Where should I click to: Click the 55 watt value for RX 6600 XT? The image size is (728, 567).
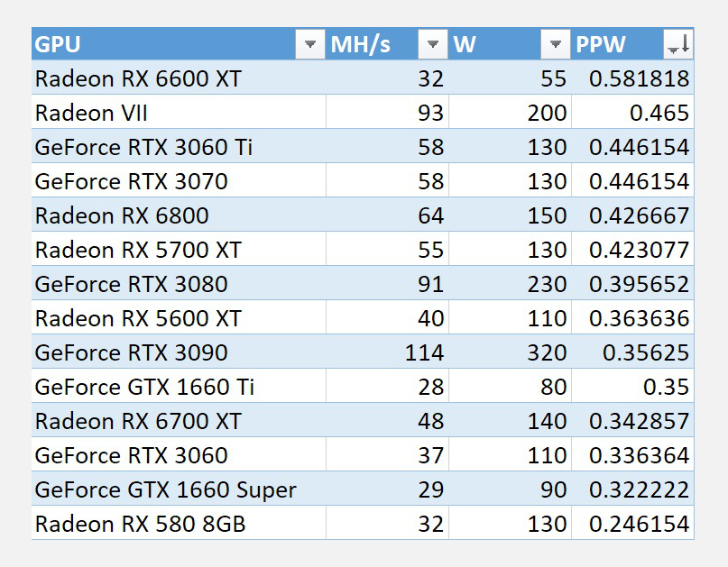coord(553,78)
